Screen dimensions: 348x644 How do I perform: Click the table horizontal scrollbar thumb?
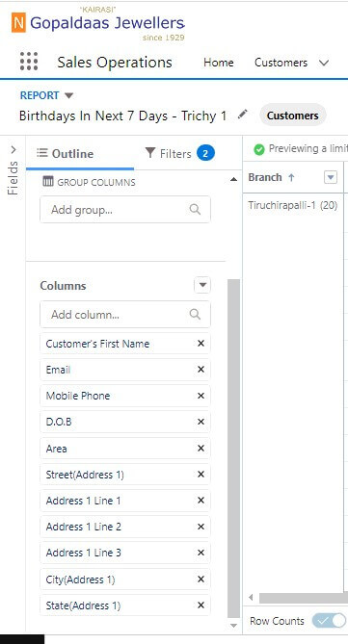304,598
